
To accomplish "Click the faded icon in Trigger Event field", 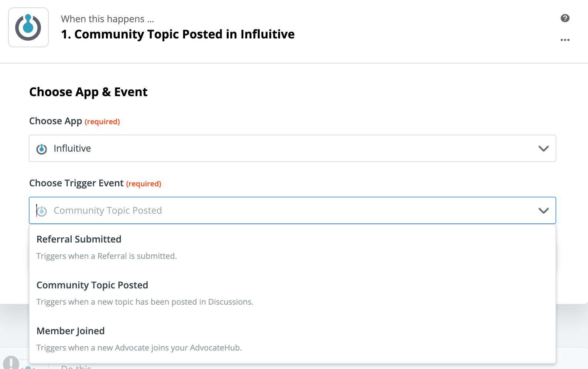I will tap(42, 211).
